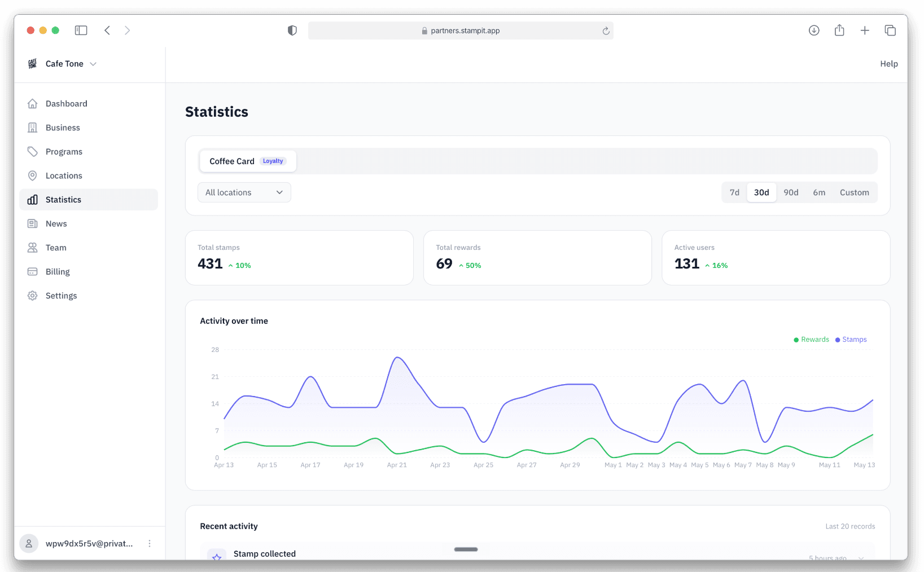Open the Business page
Image resolution: width=924 pixels, height=572 pixels.
coord(89,127)
